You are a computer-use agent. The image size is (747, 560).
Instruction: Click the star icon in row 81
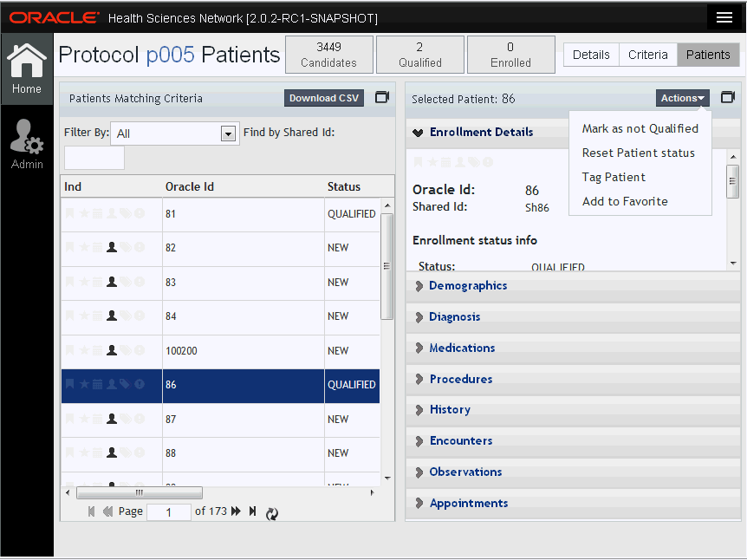(84, 213)
